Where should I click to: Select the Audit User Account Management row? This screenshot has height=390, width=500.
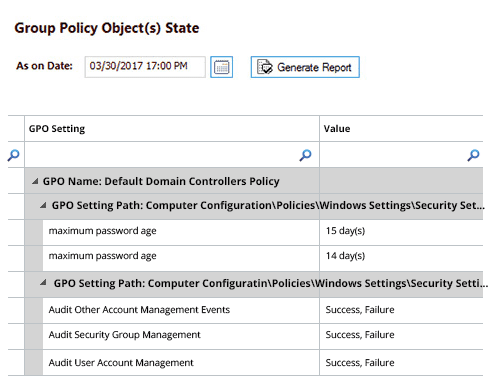pyautogui.click(x=263, y=362)
